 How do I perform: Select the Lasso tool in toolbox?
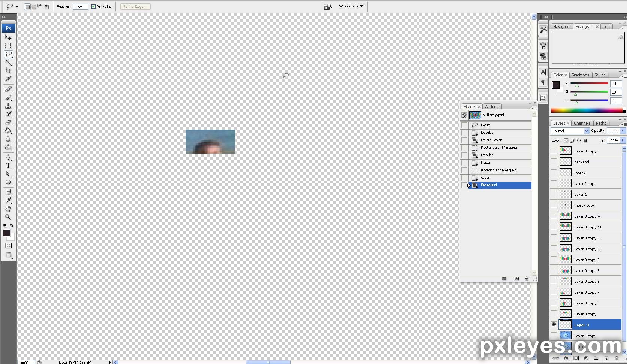tap(8, 54)
